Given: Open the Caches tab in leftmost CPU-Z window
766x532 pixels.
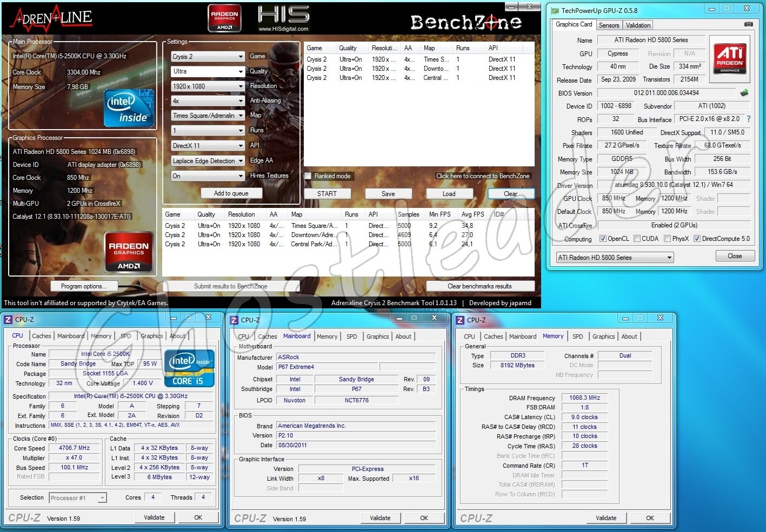Looking at the screenshot, I should (41, 336).
